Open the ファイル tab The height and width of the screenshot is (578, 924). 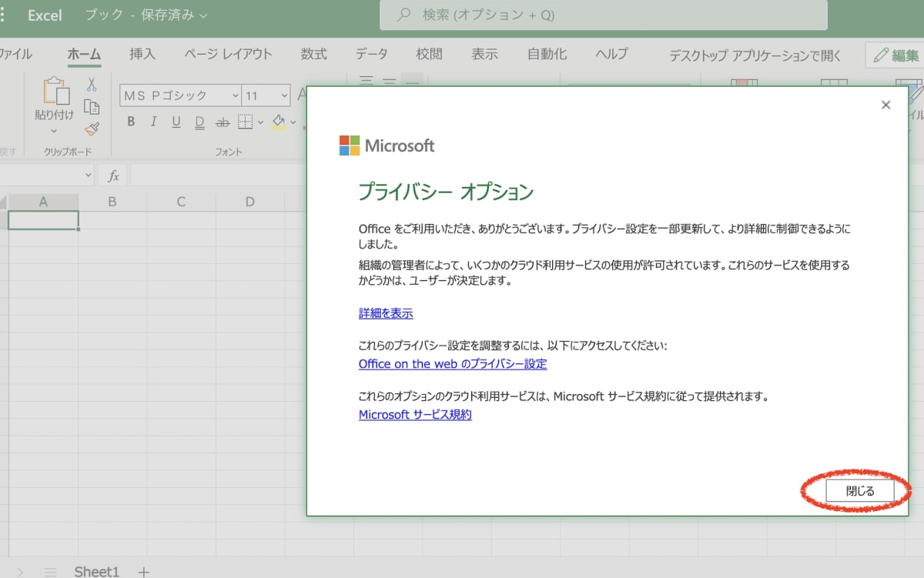pyautogui.click(x=15, y=54)
